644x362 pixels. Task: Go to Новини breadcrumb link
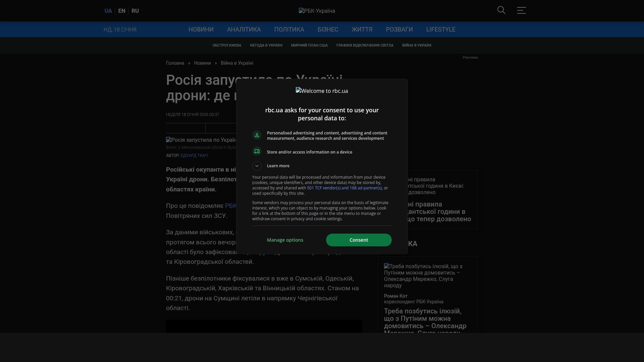202,63
